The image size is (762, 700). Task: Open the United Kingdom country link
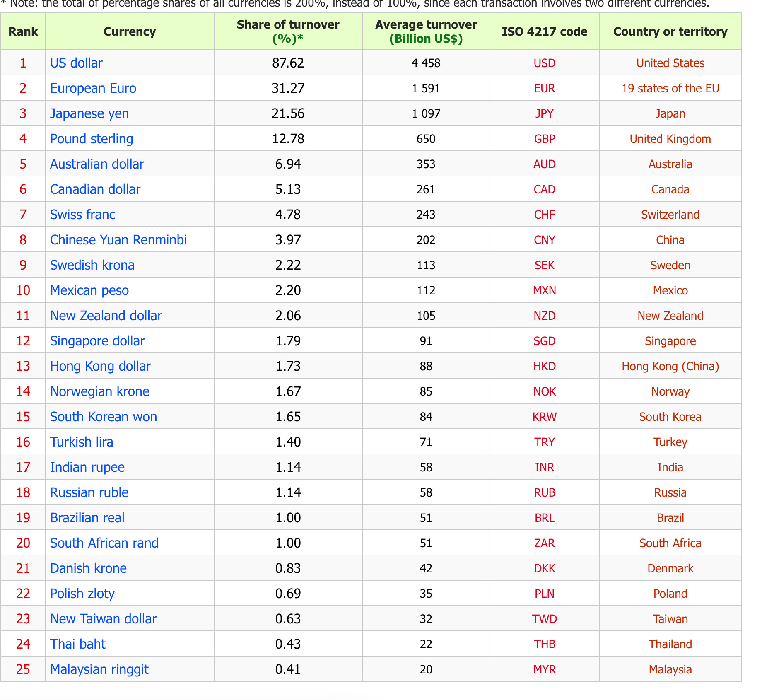click(670, 139)
